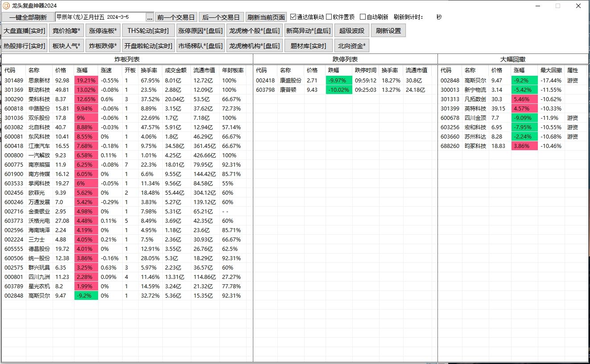
Task: Click the date field showing 2024-3-5
Action: point(101,17)
